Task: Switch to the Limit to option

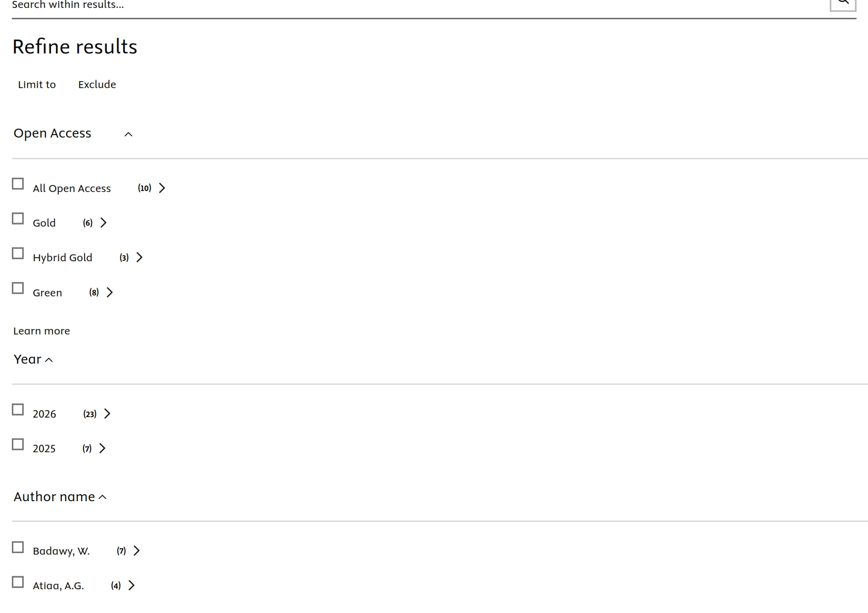Action: click(x=37, y=85)
